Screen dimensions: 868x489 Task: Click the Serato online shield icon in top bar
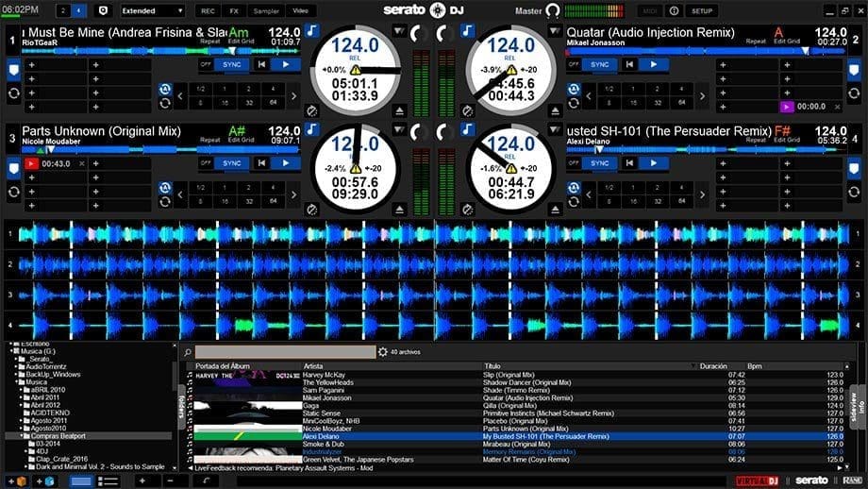click(103, 10)
